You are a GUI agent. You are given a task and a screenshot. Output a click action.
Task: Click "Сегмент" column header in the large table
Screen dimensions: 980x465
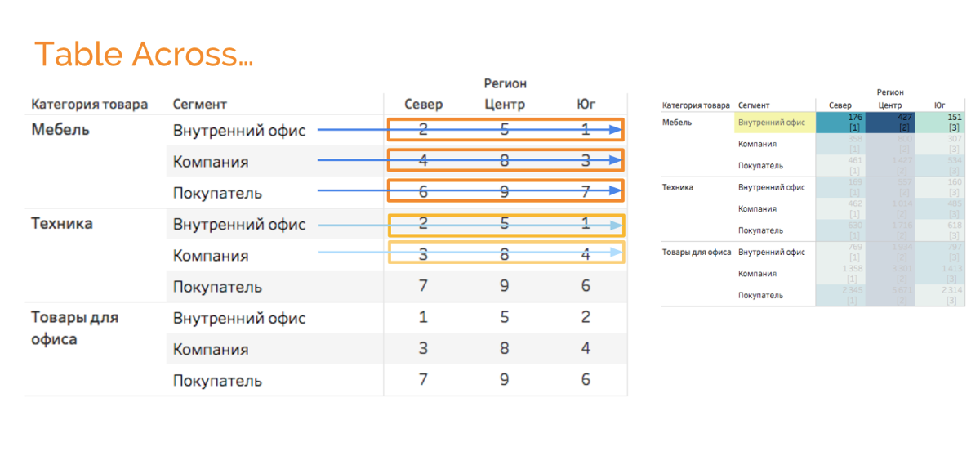pyautogui.click(x=200, y=104)
